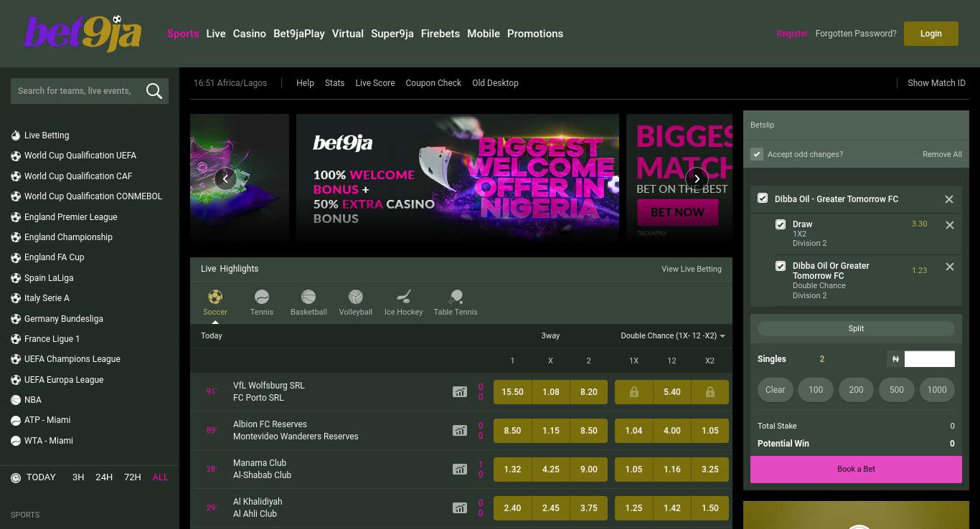Select the Soccer sport icon

click(x=215, y=302)
